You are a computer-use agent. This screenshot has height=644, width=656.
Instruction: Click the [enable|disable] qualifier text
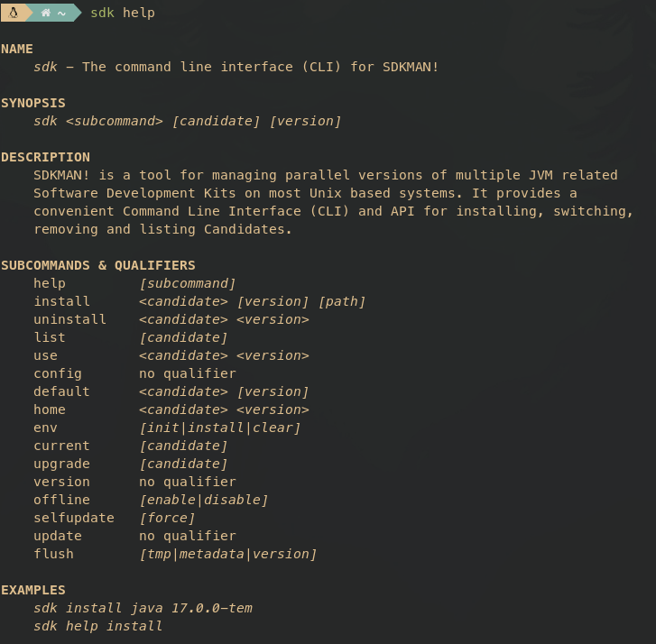[204, 500]
